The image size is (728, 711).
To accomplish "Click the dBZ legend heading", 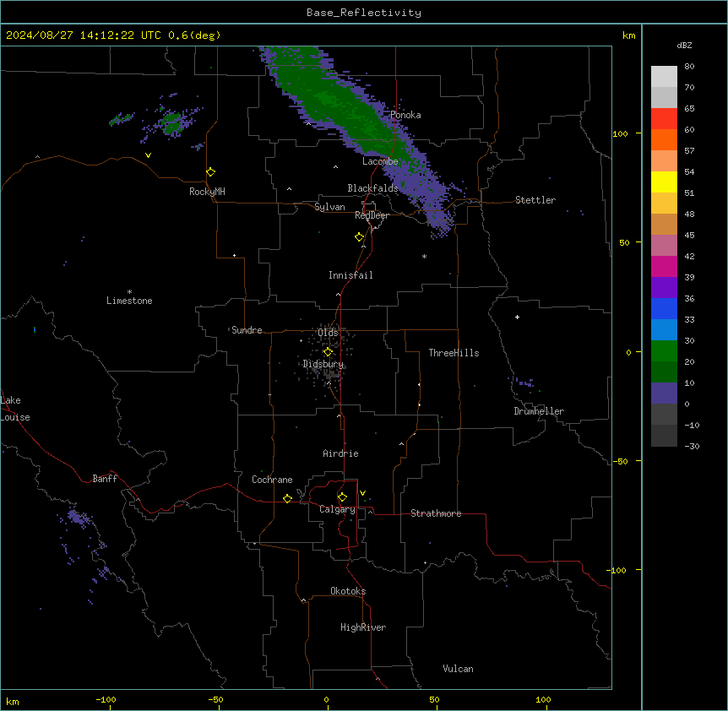I will (684, 45).
